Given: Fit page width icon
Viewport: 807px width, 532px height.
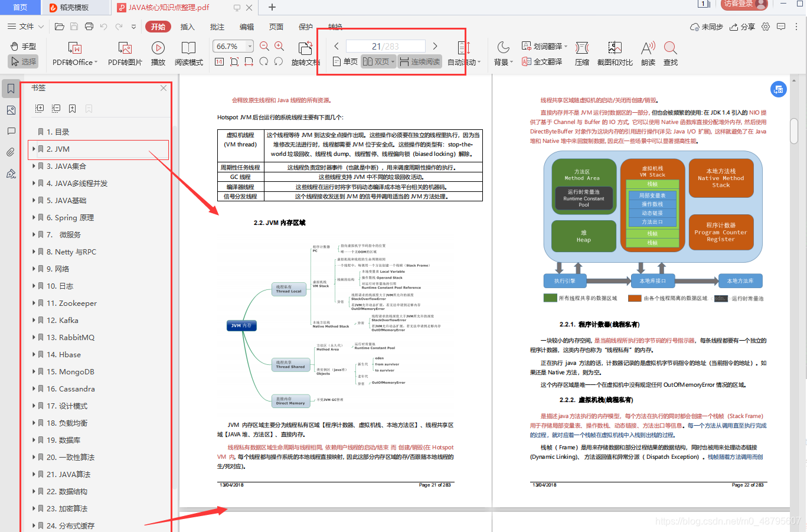Looking at the screenshot, I should coord(249,61).
